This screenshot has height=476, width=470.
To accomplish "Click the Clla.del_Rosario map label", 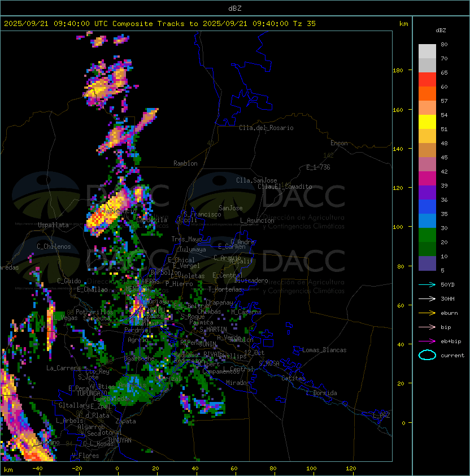I will coord(266,128).
